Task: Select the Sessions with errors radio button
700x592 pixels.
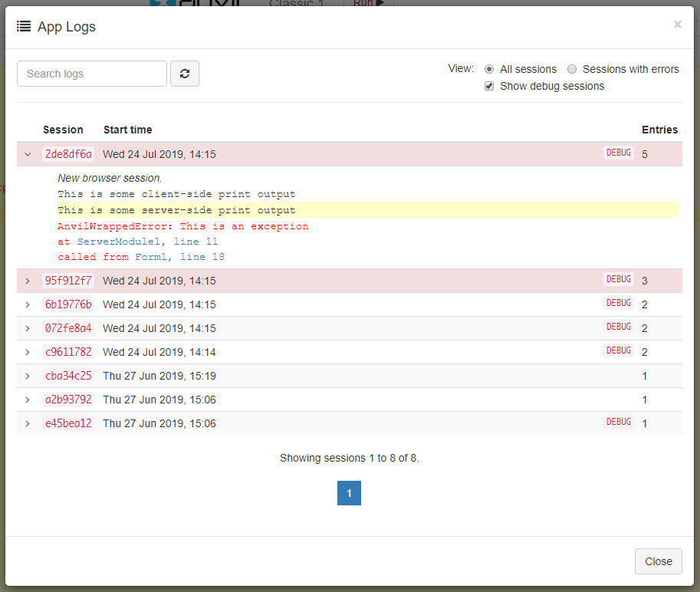Action: [x=572, y=69]
